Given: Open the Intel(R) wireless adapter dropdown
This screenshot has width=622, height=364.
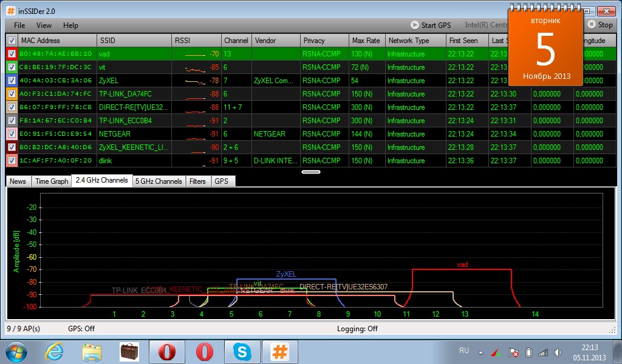Looking at the screenshot, I should pyautogui.click(x=486, y=25).
